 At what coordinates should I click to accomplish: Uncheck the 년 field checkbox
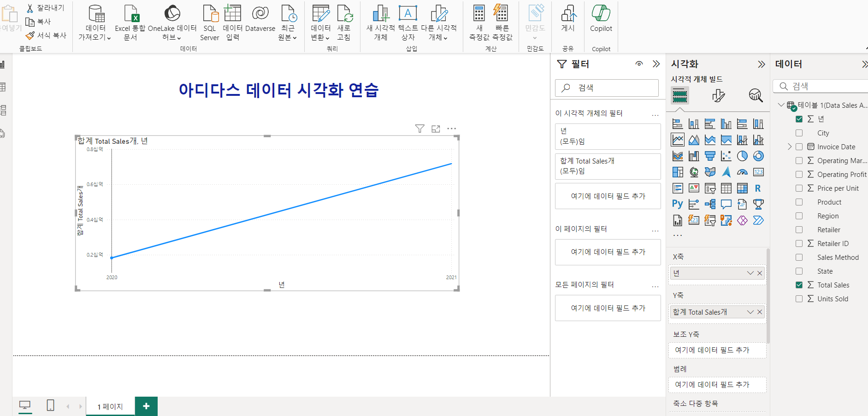pos(799,119)
